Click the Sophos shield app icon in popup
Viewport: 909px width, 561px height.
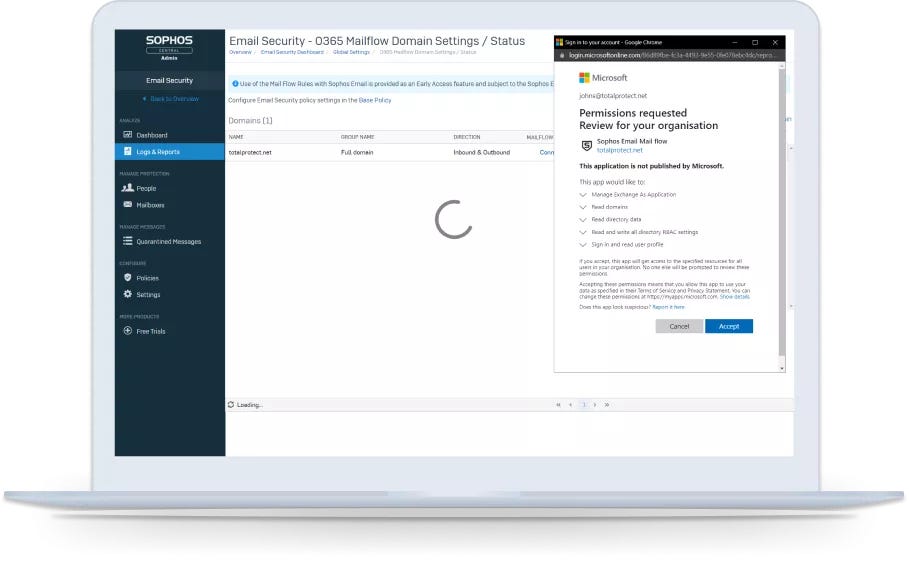(x=587, y=145)
